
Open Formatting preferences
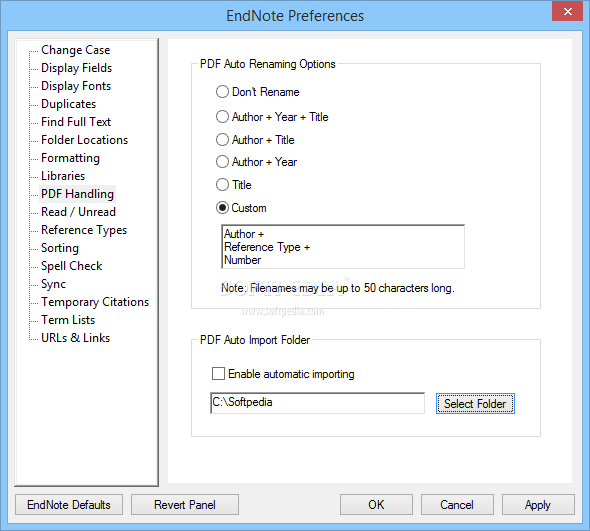[x=70, y=158]
